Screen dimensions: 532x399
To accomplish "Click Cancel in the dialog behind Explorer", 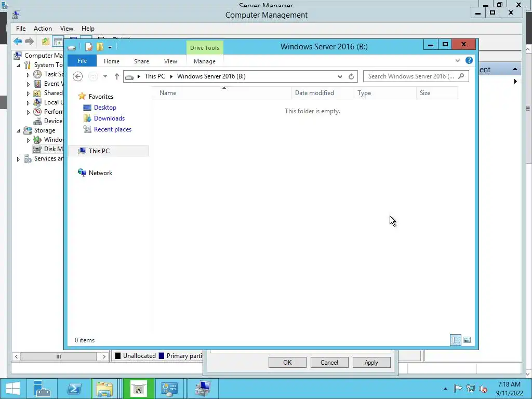I will (329, 362).
